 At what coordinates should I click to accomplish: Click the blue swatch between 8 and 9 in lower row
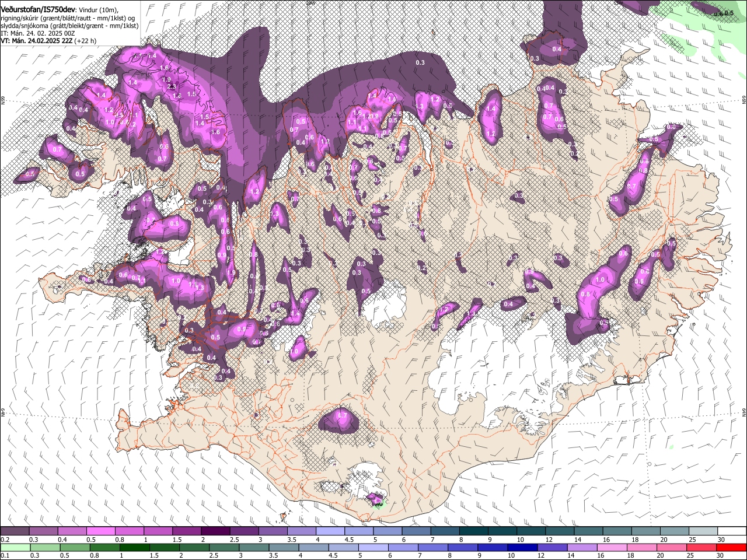(463, 547)
